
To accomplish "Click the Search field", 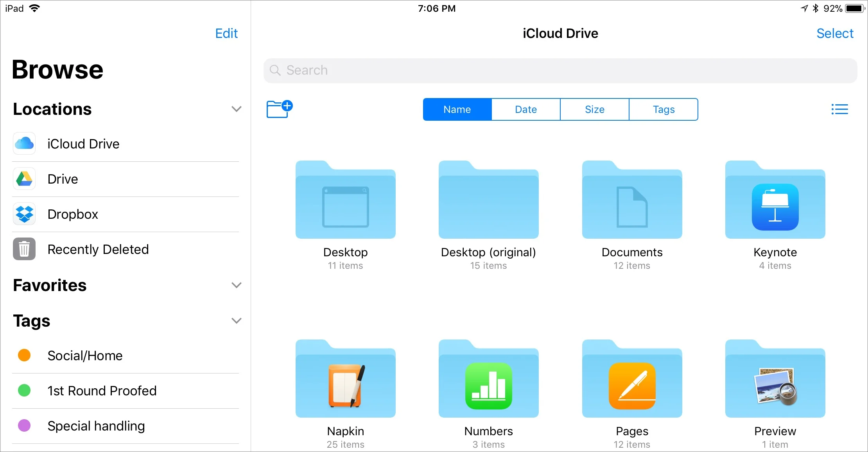I will click(560, 70).
